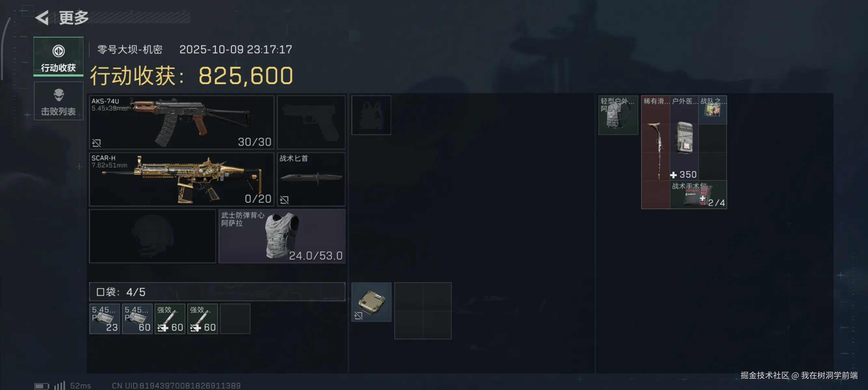Select the 武士防弹背心 armor vest
The width and height of the screenshot is (868, 390).
[282, 236]
